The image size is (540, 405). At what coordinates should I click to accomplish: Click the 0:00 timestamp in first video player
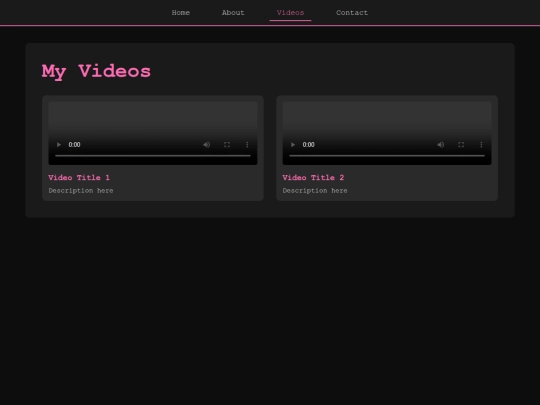74,145
